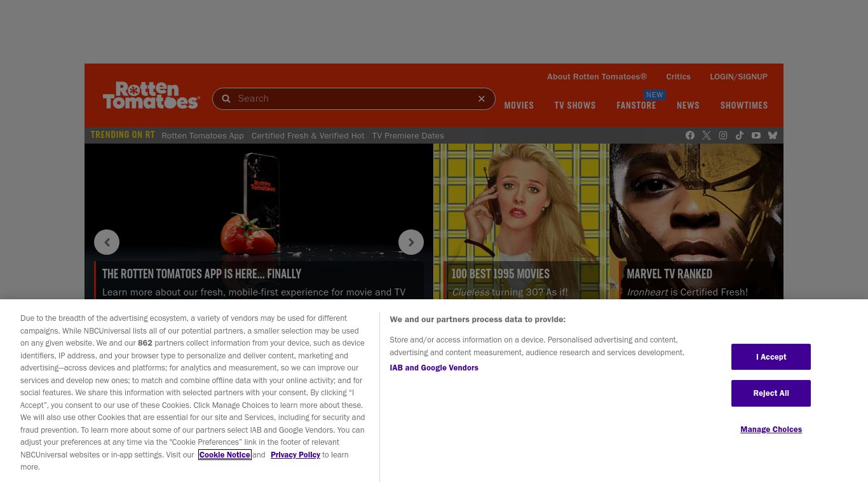Open 100 Best 1995 Movies article thumbnail
The image size is (868, 488).
[521, 221]
